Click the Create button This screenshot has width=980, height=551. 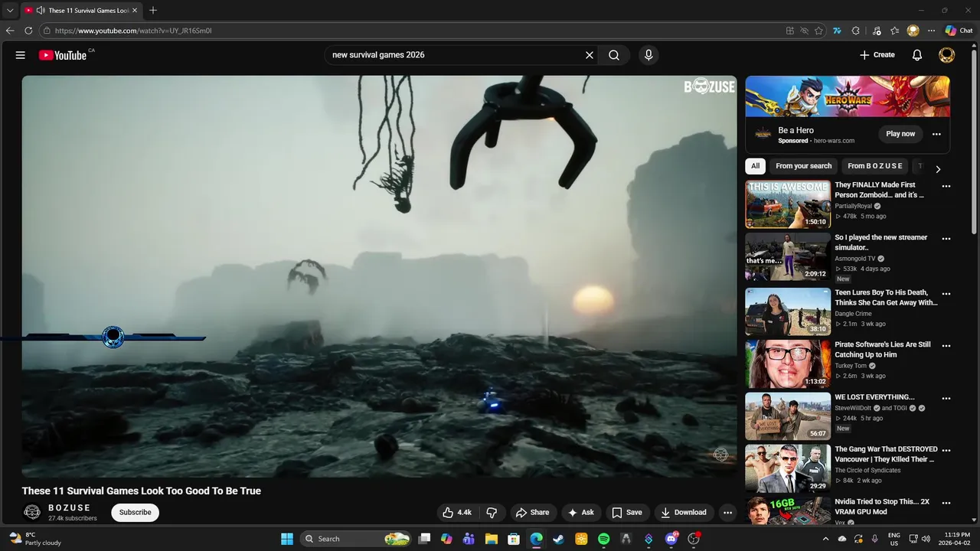click(x=877, y=55)
